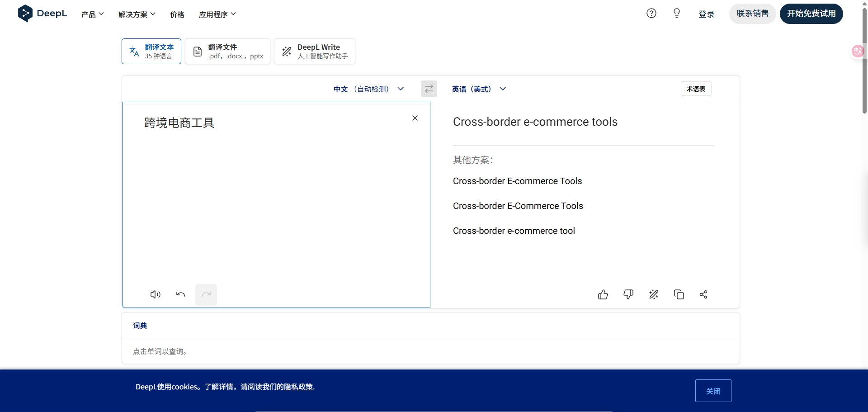Click the main translation Cross-border e-commerce tools
The image size is (868, 412).
[535, 122]
